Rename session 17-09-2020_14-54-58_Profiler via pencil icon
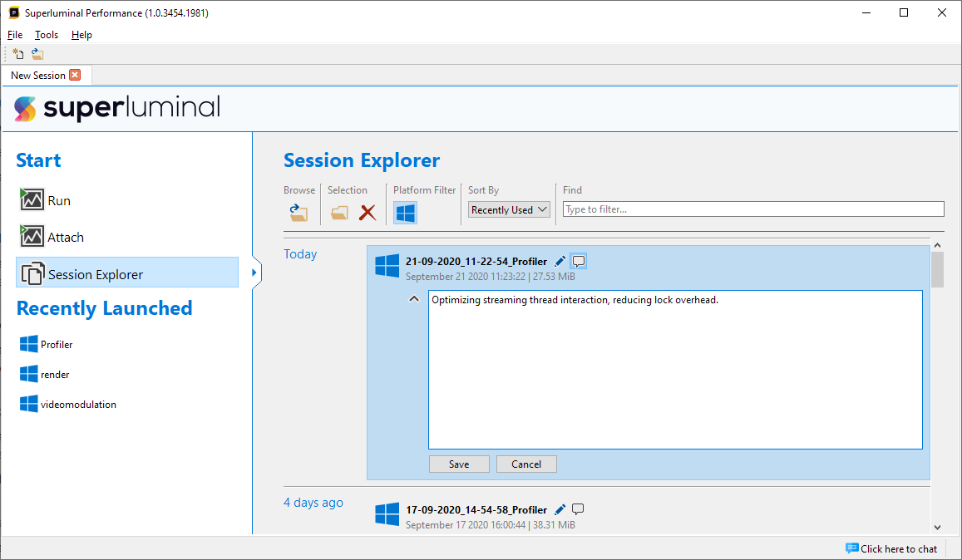Image resolution: width=962 pixels, height=560 pixels. [x=560, y=509]
